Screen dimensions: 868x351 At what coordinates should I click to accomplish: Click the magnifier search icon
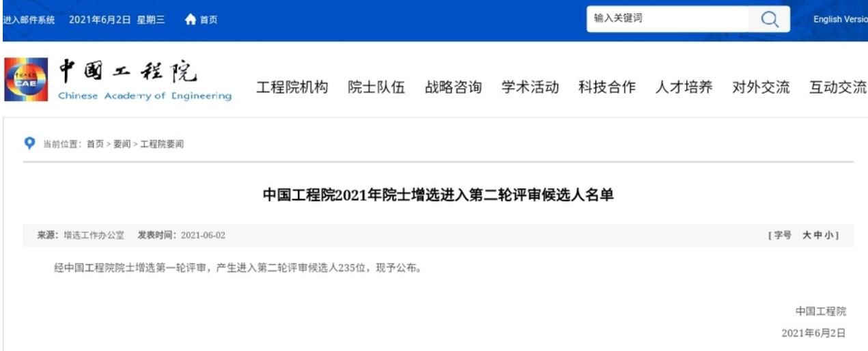(770, 19)
